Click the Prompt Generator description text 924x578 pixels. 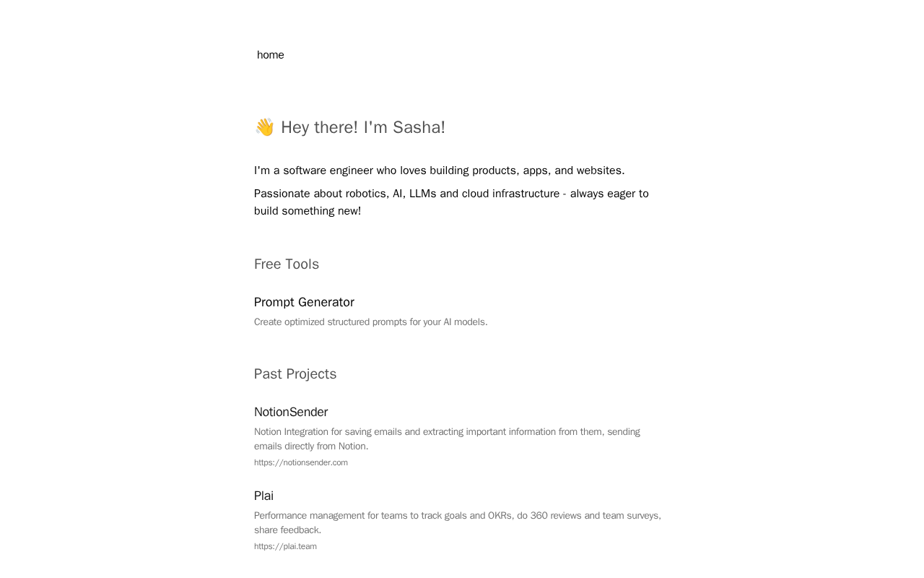(370, 322)
